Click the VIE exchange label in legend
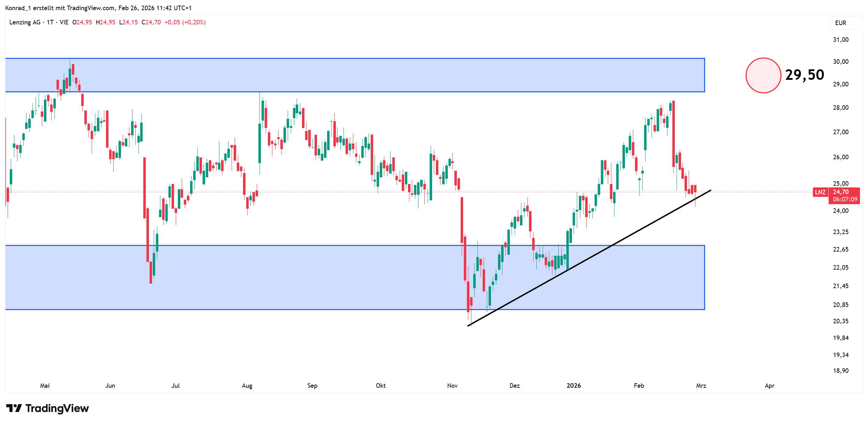868x424 pixels. tap(64, 22)
